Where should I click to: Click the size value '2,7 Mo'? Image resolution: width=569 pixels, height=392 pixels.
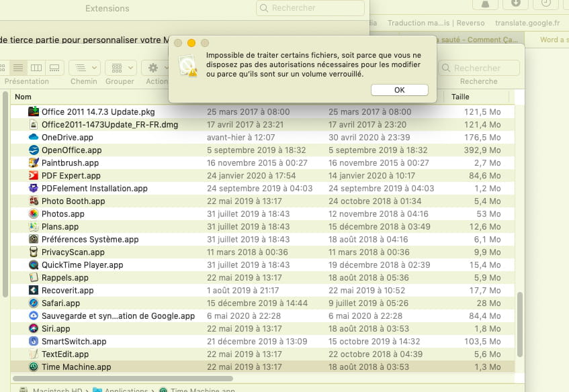pos(487,163)
